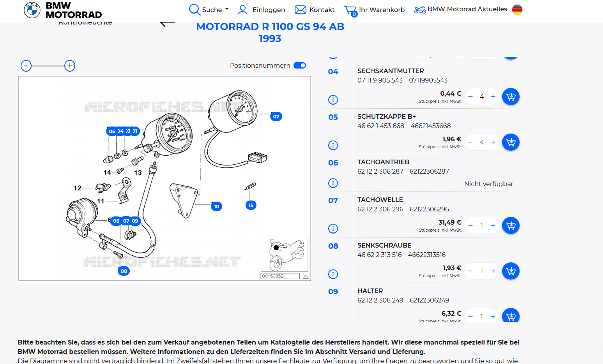Open the Suche search icon
The width and height of the screenshot is (603, 364).
click(194, 9)
